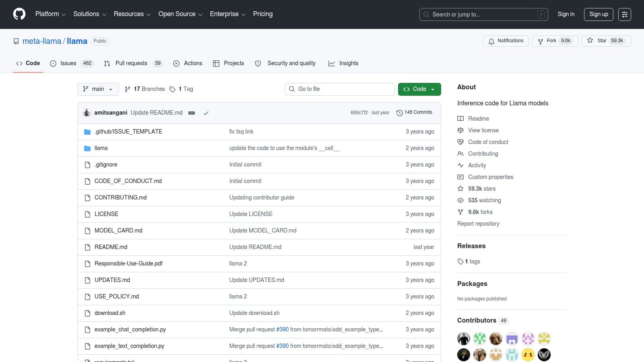Open the 17 Branches link
Viewport: 644px width, 362px height.
(145, 89)
